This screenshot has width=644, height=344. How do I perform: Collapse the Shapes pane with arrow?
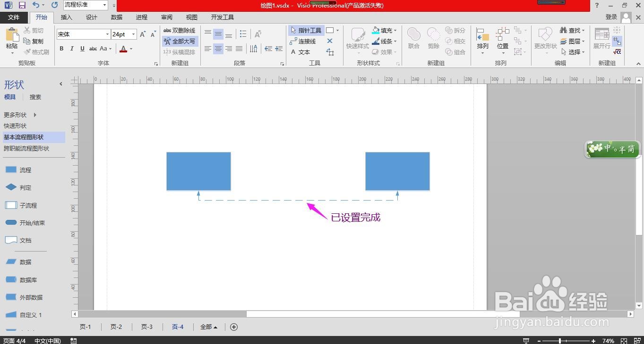[61, 84]
